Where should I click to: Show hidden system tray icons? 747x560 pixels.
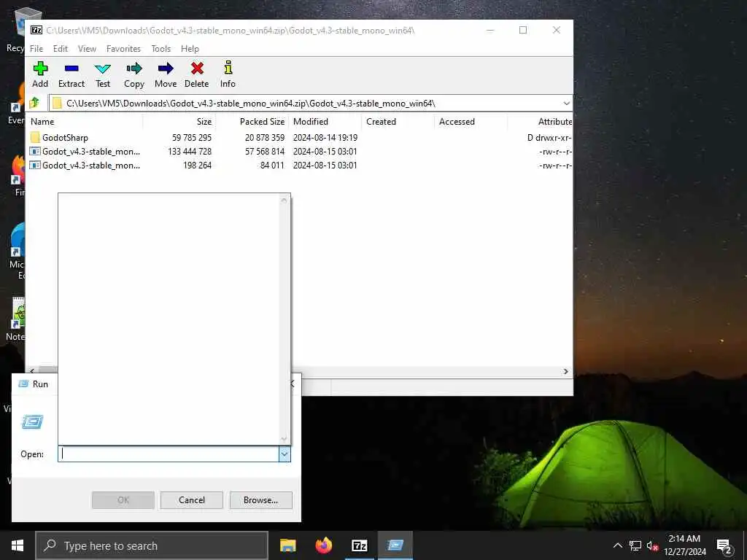(617, 545)
